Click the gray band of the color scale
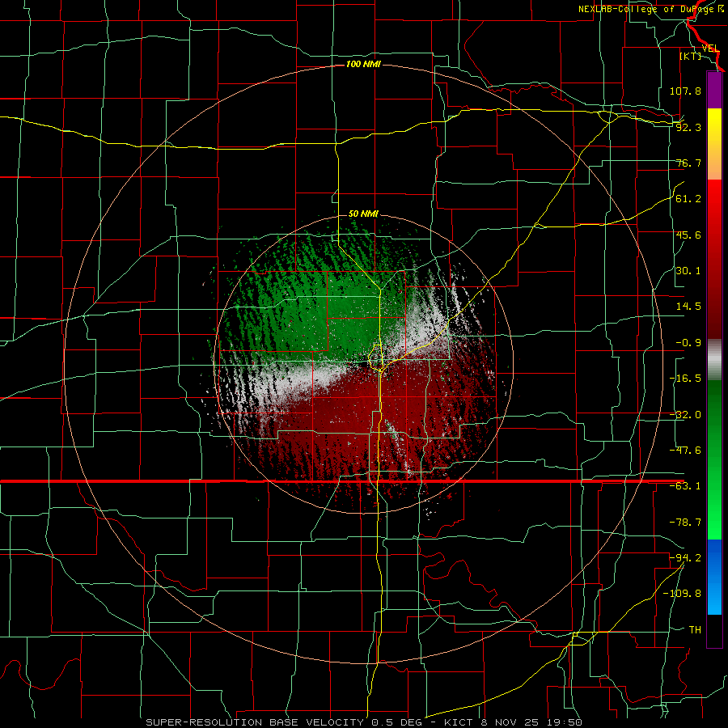Screen dimensions: 728x728 tap(714, 360)
